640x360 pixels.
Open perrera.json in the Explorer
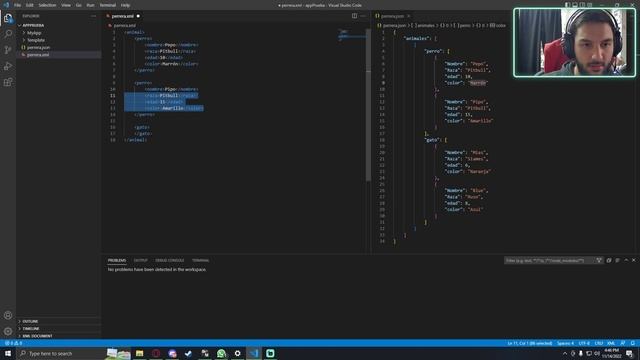pos(58,47)
